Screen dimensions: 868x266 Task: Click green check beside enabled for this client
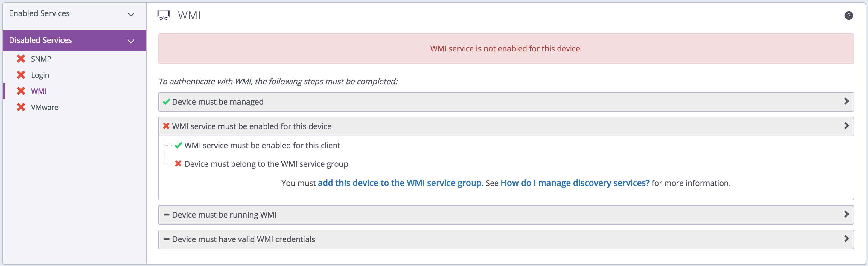tap(178, 146)
